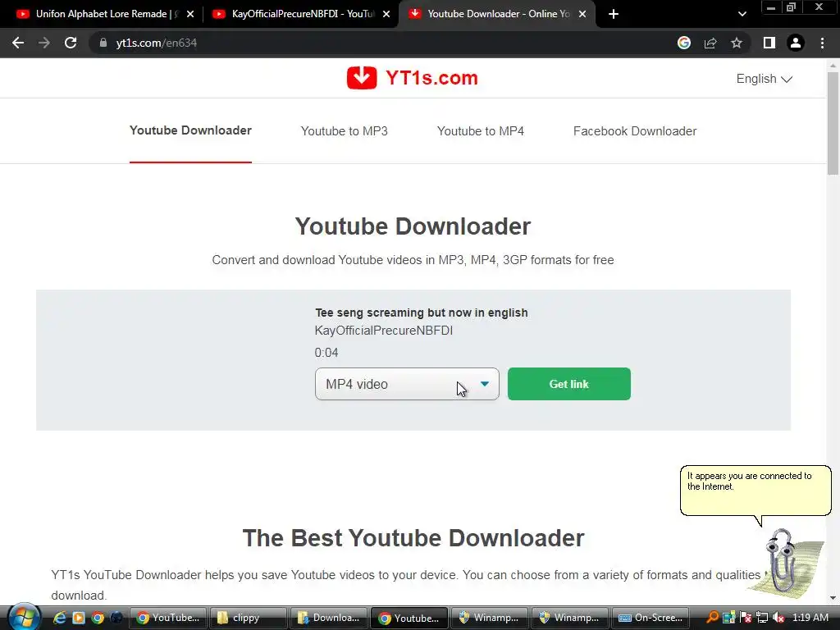Screen dimensions: 840x630
Task: Switch to the YouTube Chrome taskbar window
Action: (x=167, y=618)
